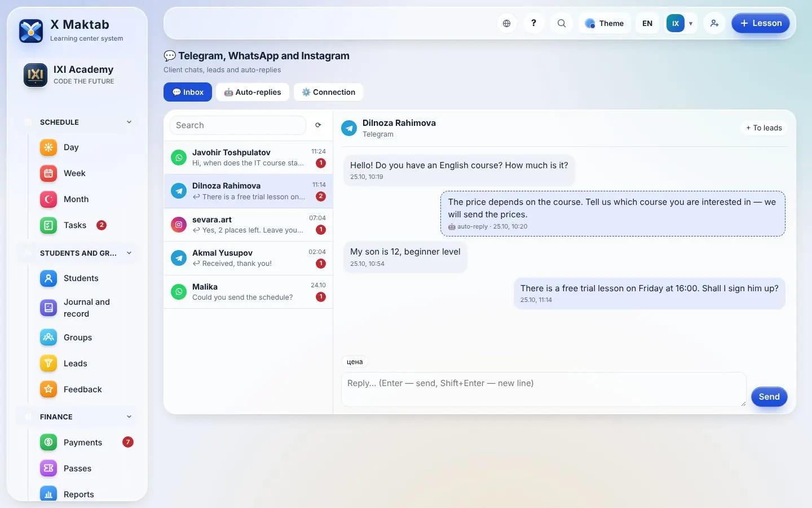Open Week calendar icon in sidebar

pos(48,173)
